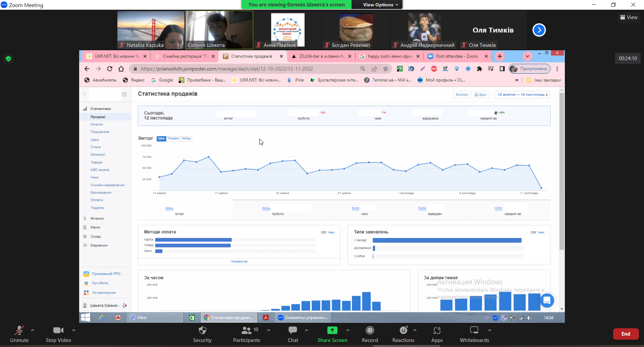Click Готівка payment bar
644x347 pixels.
coord(193,246)
